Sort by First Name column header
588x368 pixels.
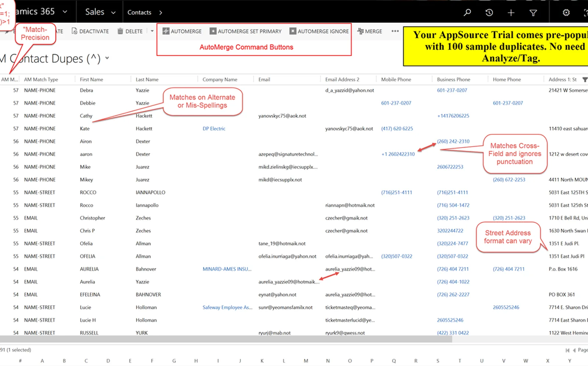pyautogui.click(x=92, y=79)
